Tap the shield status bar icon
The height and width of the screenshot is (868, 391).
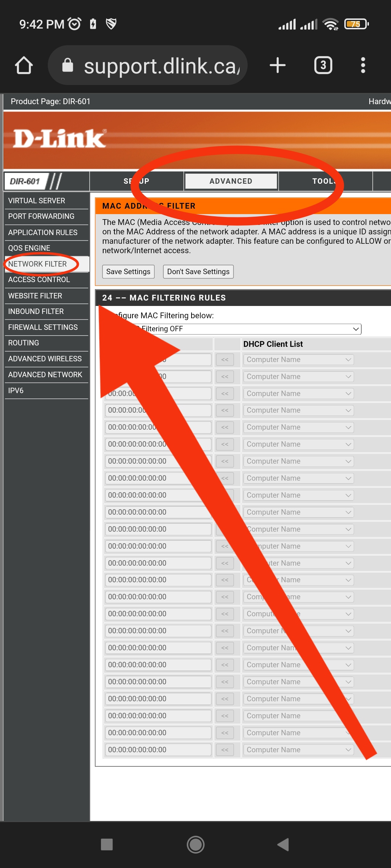(111, 24)
